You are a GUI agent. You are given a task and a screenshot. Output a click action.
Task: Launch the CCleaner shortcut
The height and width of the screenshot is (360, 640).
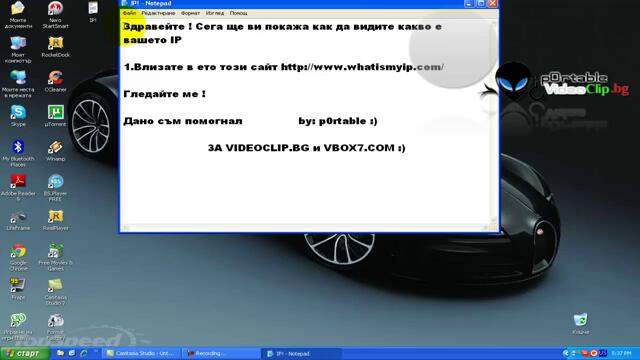[56, 81]
